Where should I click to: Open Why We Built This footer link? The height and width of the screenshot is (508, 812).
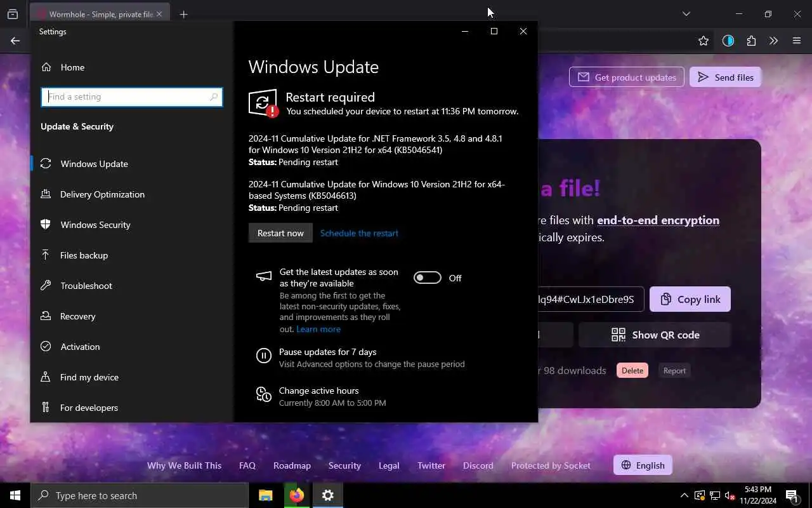pyautogui.click(x=184, y=465)
